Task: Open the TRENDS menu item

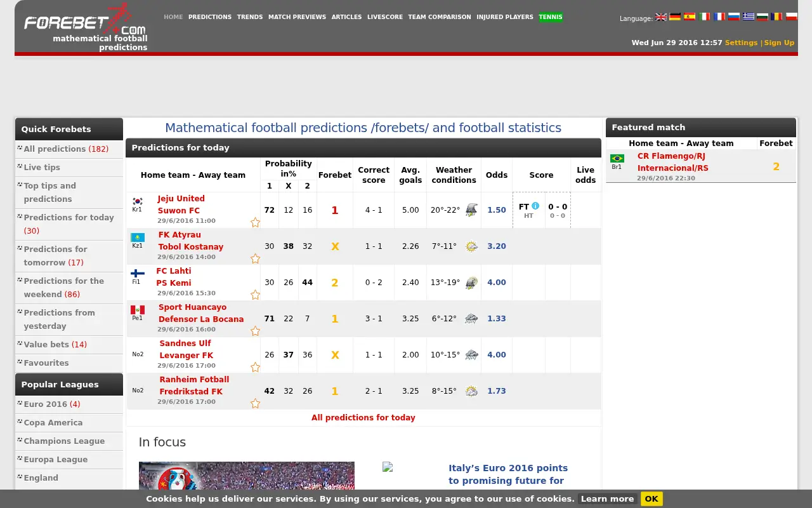Action: point(250,17)
